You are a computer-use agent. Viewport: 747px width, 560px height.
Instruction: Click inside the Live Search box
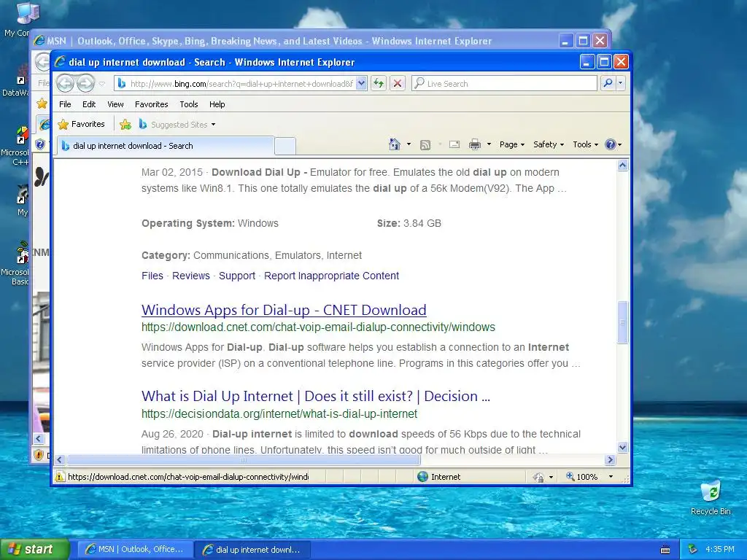coord(504,83)
